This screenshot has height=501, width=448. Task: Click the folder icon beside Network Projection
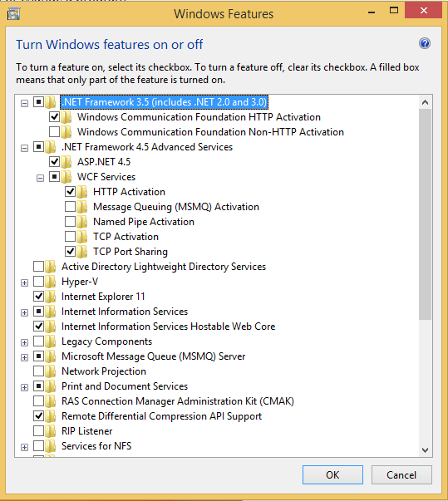pos(51,371)
